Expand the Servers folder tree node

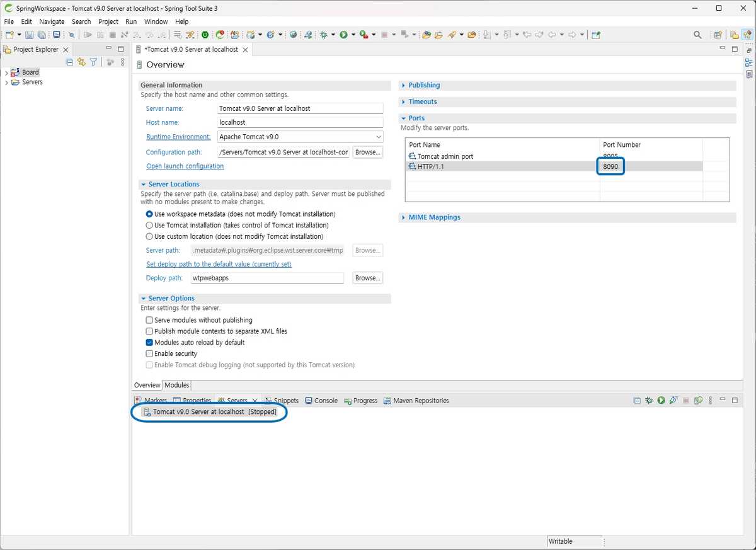coord(6,83)
